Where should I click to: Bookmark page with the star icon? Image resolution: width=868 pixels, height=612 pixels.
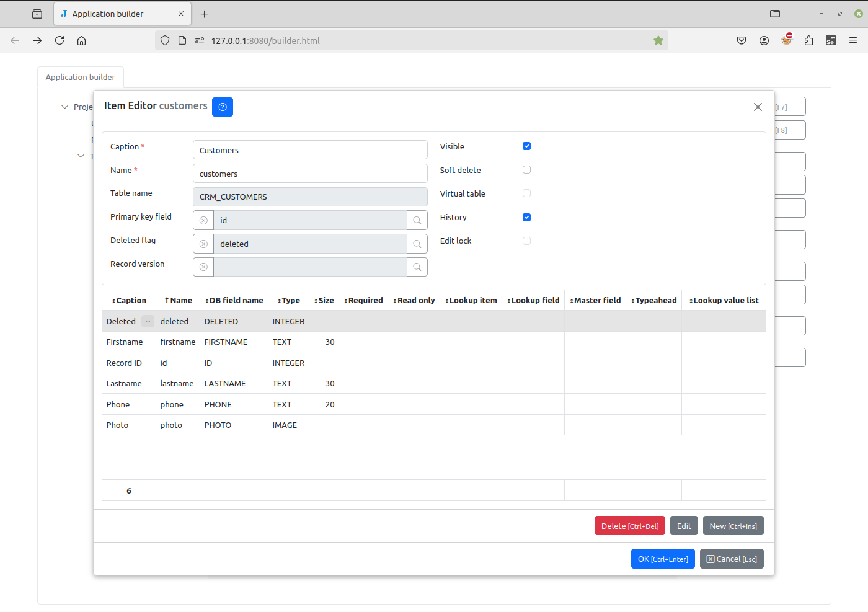point(658,41)
